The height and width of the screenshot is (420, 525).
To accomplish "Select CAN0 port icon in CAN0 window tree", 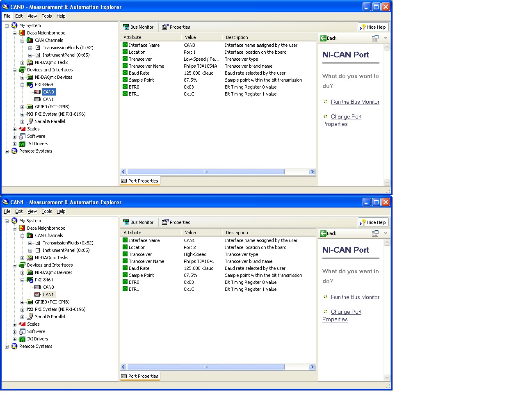I will [x=38, y=92].
